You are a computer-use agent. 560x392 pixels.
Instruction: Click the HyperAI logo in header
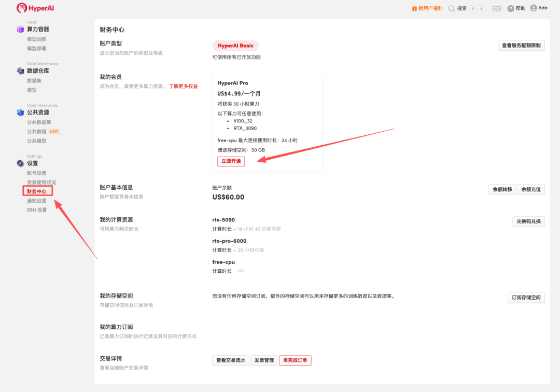pos(35,8)
